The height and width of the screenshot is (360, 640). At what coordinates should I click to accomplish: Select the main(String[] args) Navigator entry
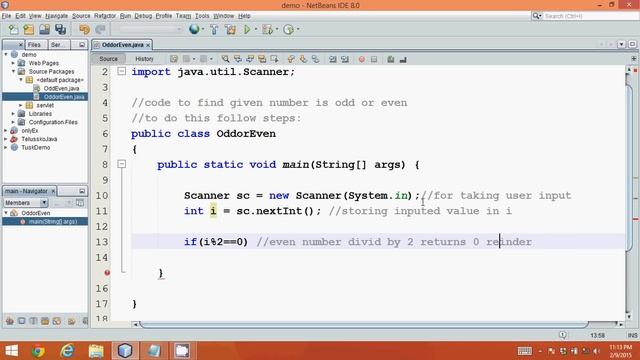click(x=53, y=221)
